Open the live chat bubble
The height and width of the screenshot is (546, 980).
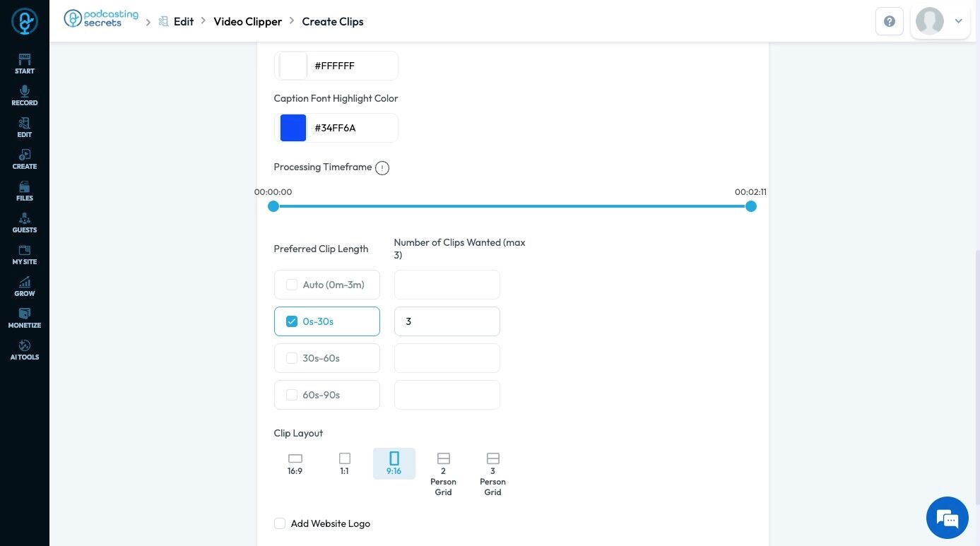click(x=947, y=518)
